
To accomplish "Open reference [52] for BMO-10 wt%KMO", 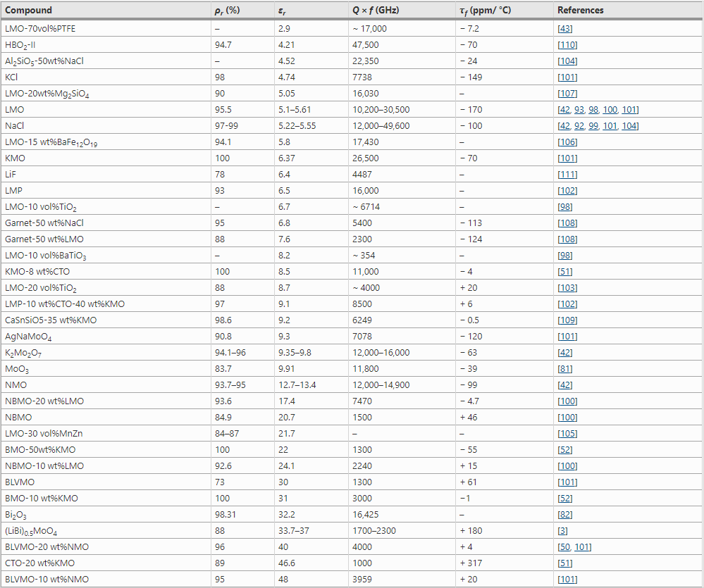I will pyautogui.click(x=564, y=498).
